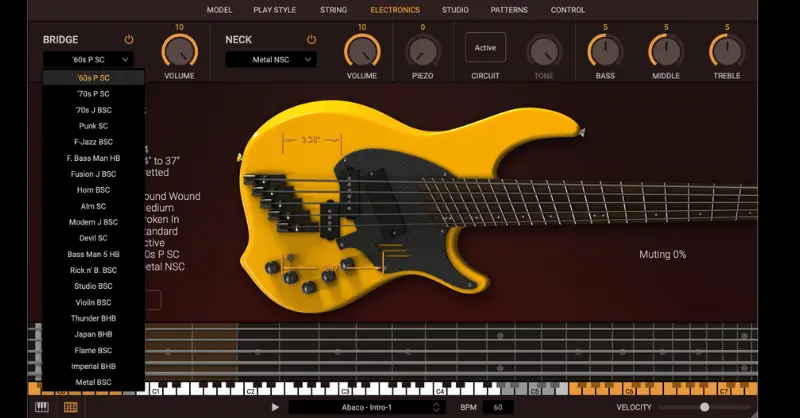The width and height of the screenshot is (800, 418).
Task: Open the STUDIO tab
Action: click(x=455, y=10)
